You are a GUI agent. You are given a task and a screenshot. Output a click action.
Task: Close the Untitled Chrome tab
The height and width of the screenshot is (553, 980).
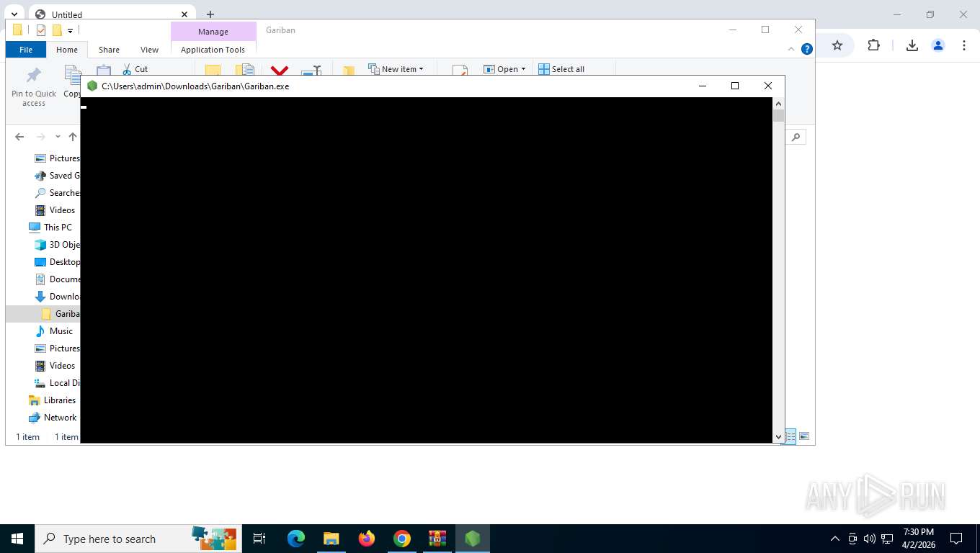coord(184,14)
